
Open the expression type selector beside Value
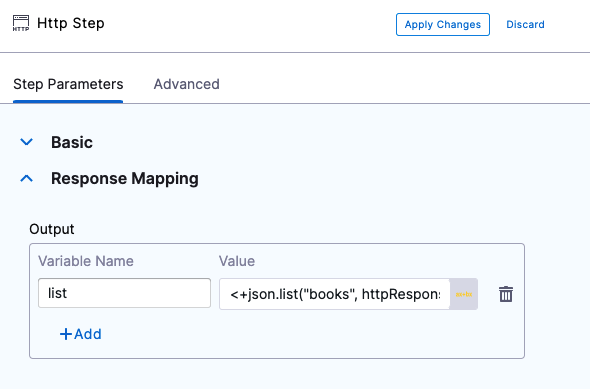click(464, 294)
